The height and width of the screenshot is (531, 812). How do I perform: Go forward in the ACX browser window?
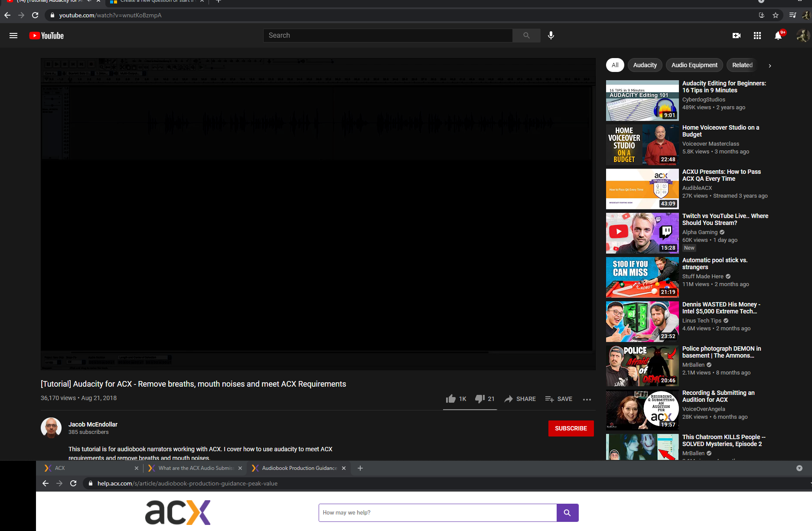(x=59, y=483)
